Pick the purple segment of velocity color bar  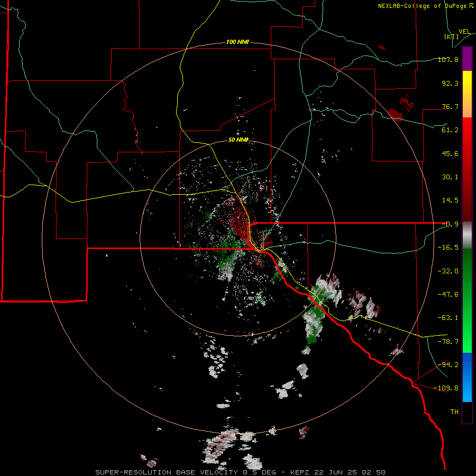pos(467,59)
